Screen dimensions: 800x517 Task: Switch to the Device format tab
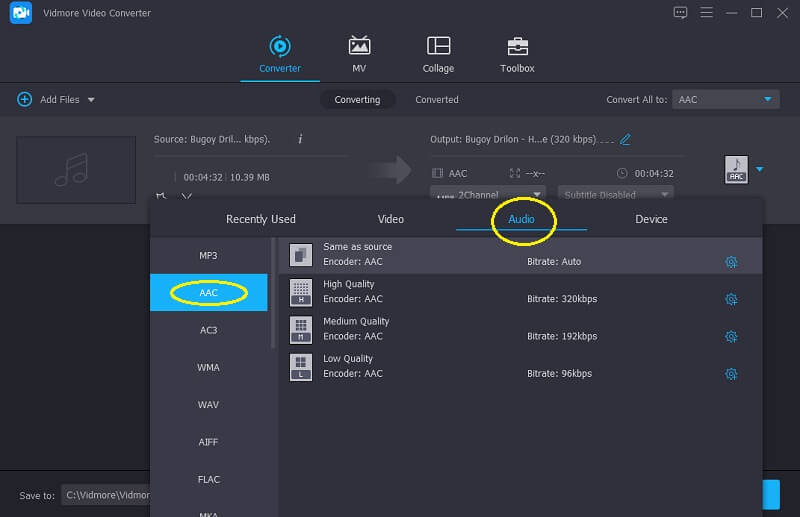click(651, 219)
